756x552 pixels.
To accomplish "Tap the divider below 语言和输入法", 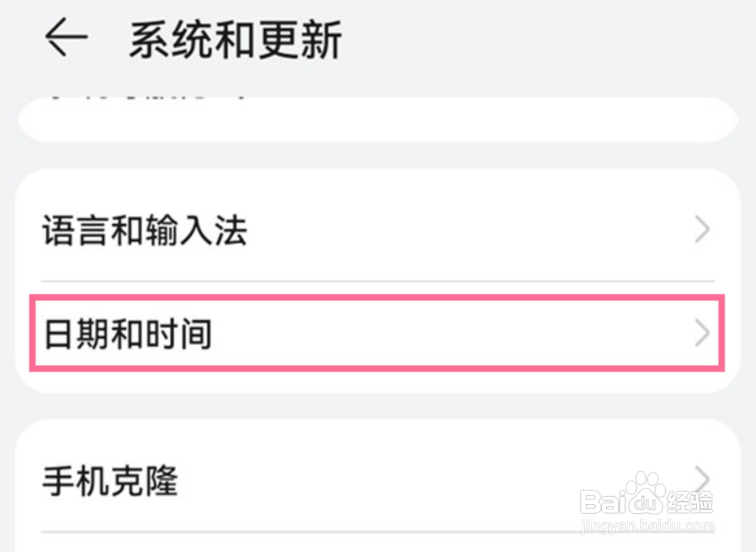I will 377,281.
